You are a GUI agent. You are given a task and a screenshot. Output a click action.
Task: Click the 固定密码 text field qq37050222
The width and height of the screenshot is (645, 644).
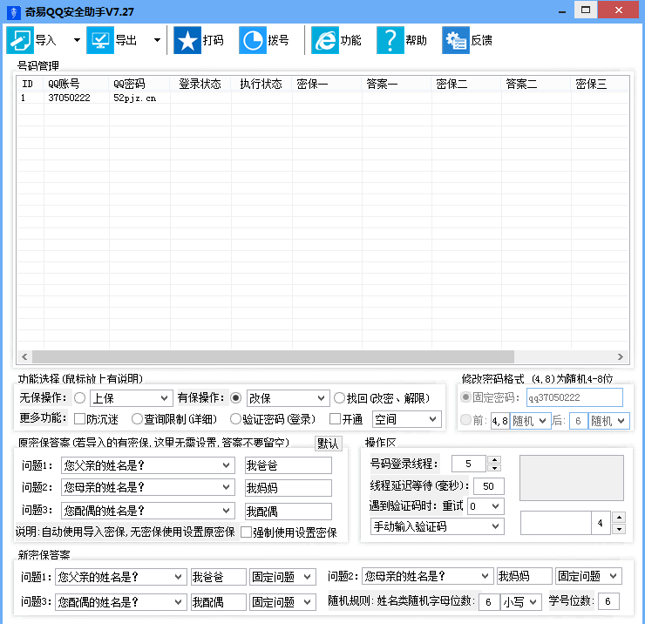pyautogui.click(x=574, y=397)
